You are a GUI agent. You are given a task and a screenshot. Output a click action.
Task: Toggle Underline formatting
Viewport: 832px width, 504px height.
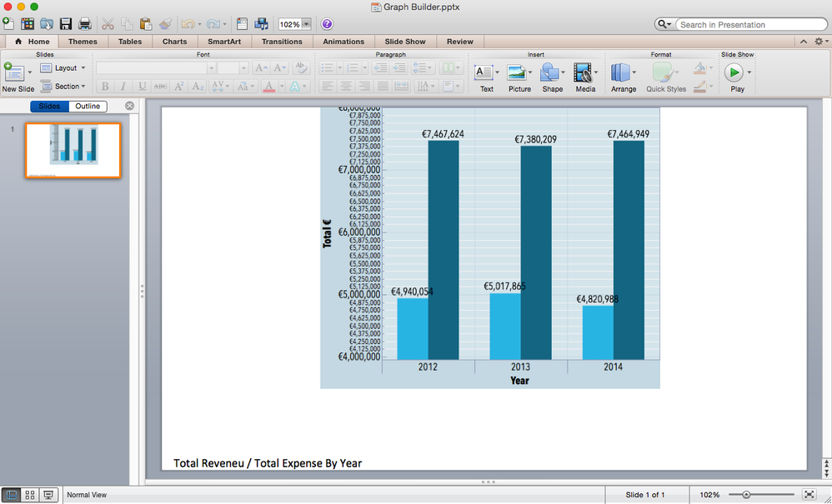(143, 87)
